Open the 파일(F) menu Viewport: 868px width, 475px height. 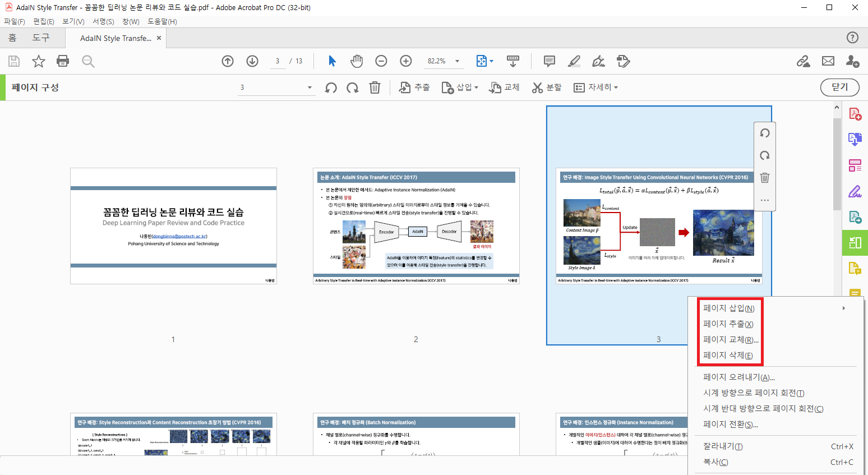click(x=15, y=22)
